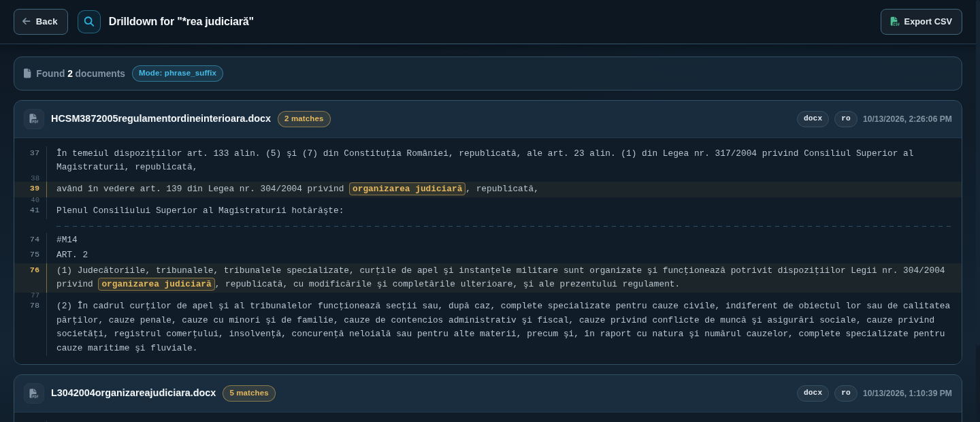Click the 2 matches badge
This screenshot has height=422, width=980.
coord(304,119)
